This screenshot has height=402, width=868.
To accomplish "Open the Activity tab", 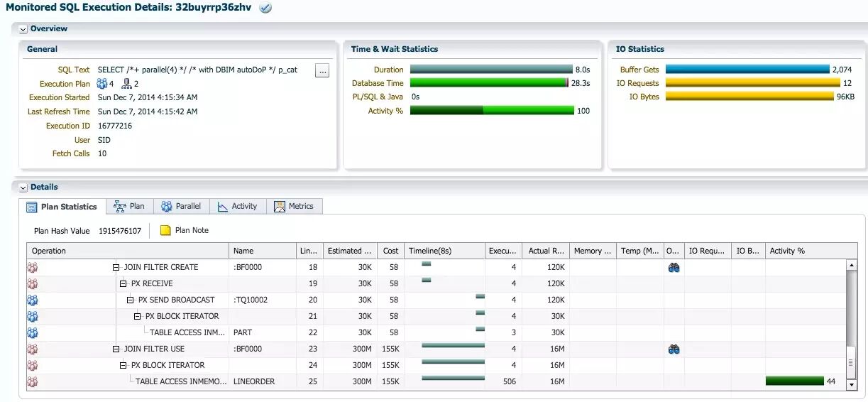I will pos(238,206).
